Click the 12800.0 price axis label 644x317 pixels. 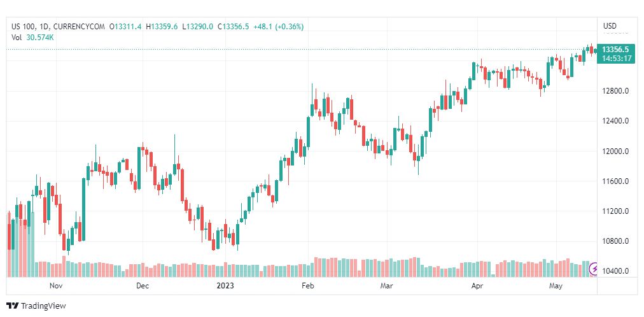[615, 91]
